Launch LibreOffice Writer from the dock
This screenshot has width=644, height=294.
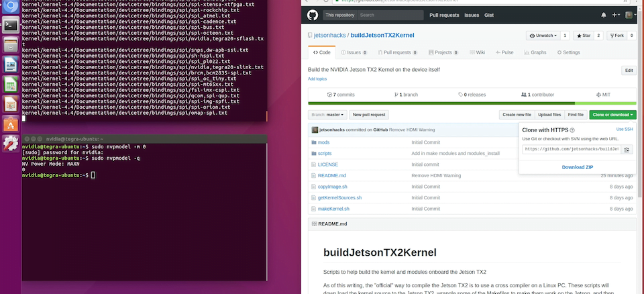(x=11, y=65)
